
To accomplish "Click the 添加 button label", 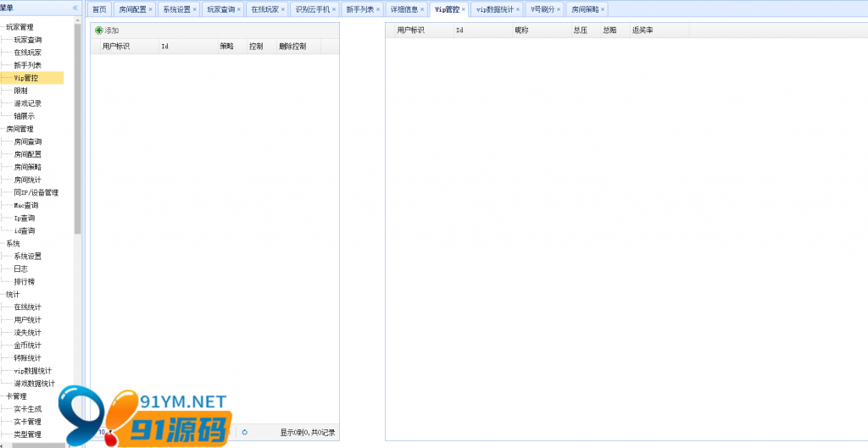I will click(x=112, y=30).
